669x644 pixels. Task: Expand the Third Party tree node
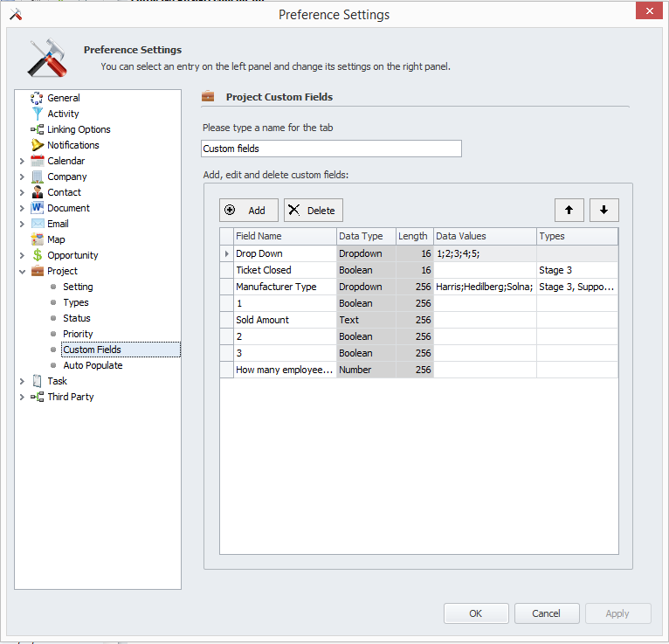(22, 397)
